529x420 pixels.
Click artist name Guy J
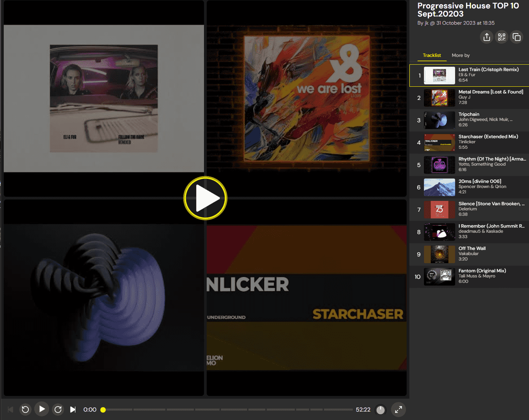464,97
